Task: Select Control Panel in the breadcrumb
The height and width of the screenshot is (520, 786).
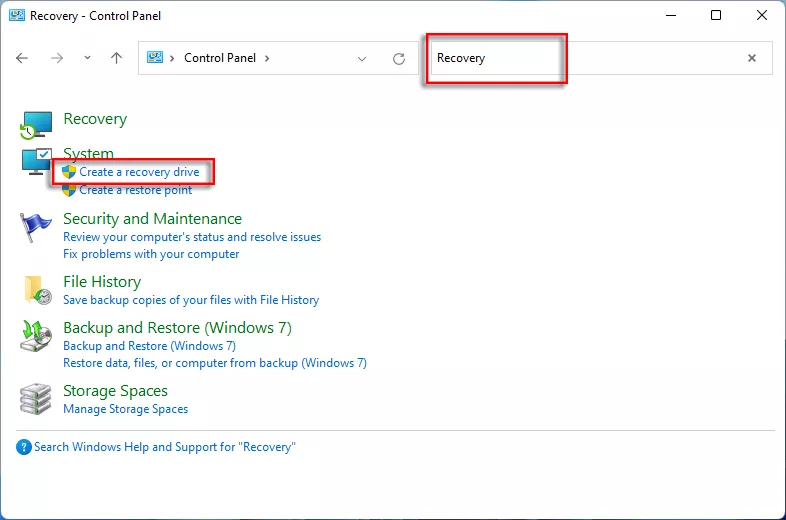Action: [x=220, y=58]
